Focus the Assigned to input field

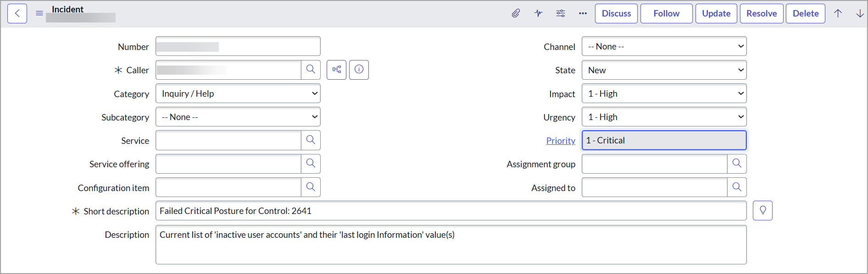(x=655, y=187)
